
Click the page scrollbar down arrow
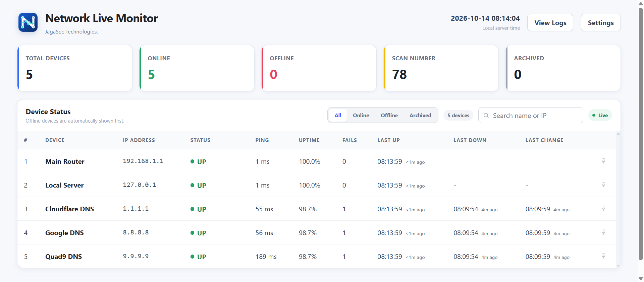tap(641, 279)
